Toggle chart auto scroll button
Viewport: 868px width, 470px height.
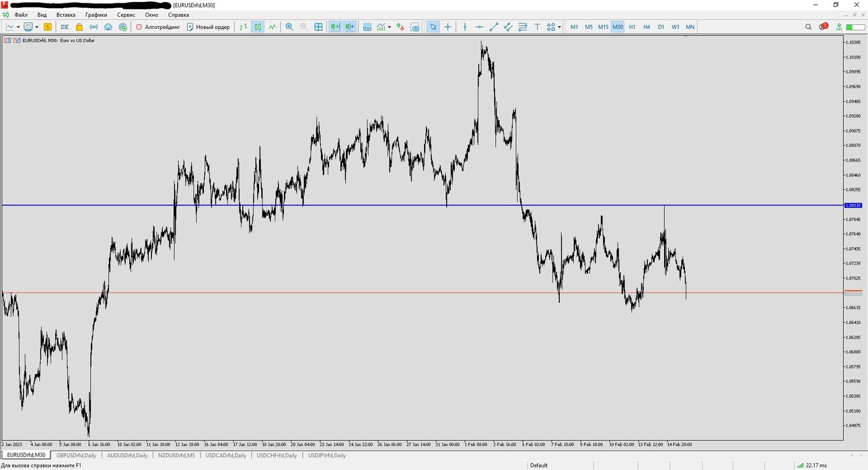pyautogui.click(x=334, y=27)
